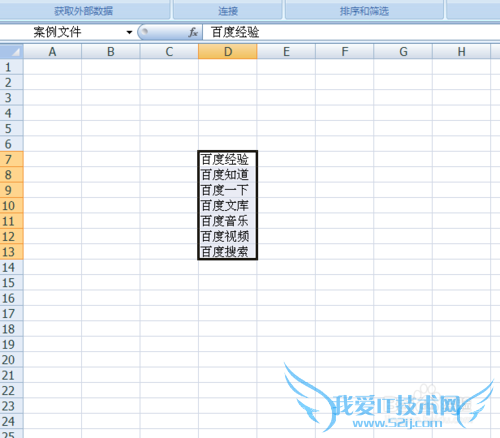Open the 排序和筛选 ribbon group
The image size is (500, 438).
coord(364,11)
